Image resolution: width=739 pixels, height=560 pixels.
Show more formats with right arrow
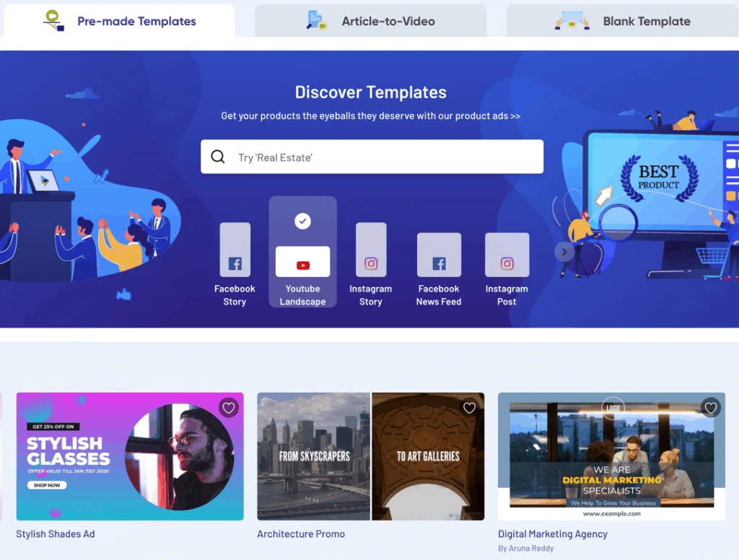(564, 252)
